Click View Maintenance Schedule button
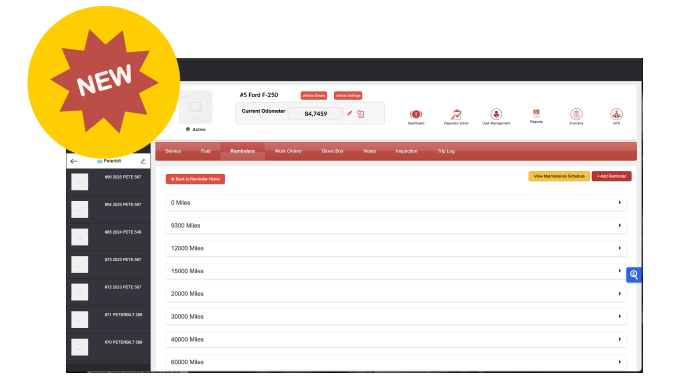Viewport: 693px width, 378px height. [x=559, y=176]
